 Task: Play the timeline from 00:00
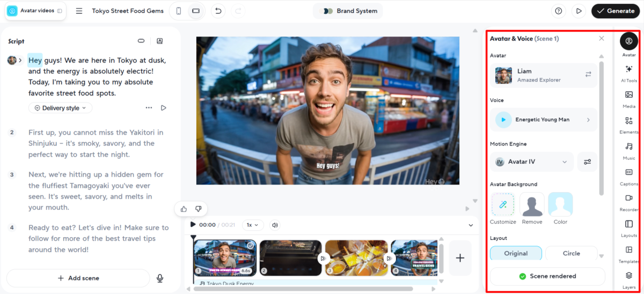tap(194, 225)
